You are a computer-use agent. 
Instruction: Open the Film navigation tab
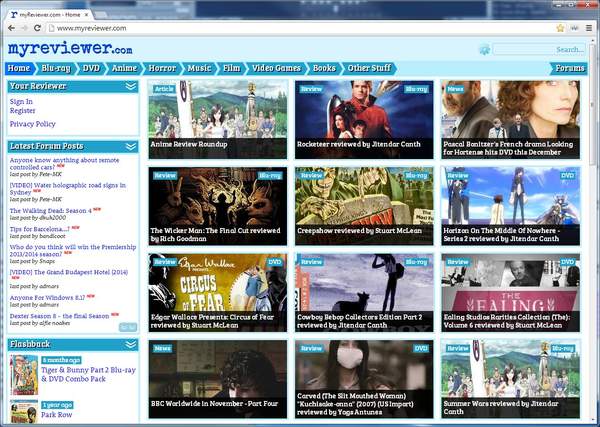232,68
